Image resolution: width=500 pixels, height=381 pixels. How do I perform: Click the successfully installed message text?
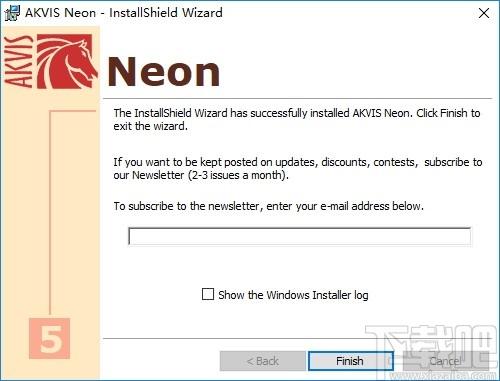click(x=297, y=119)
